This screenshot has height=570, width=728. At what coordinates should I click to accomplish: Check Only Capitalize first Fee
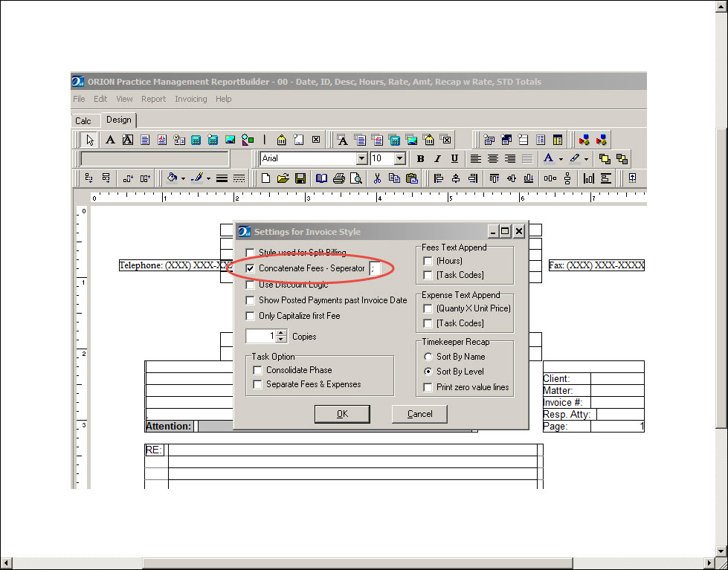(251, 316)
